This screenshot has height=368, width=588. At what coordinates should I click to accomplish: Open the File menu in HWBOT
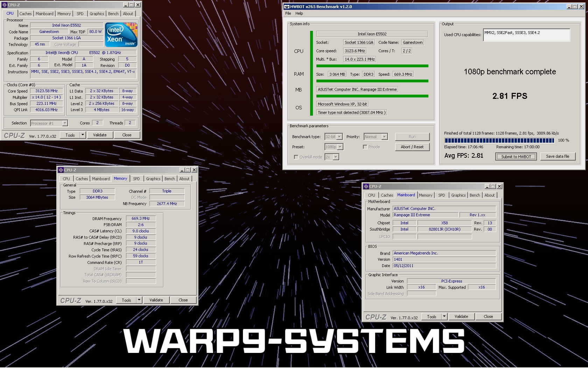(x=288, y=13)
